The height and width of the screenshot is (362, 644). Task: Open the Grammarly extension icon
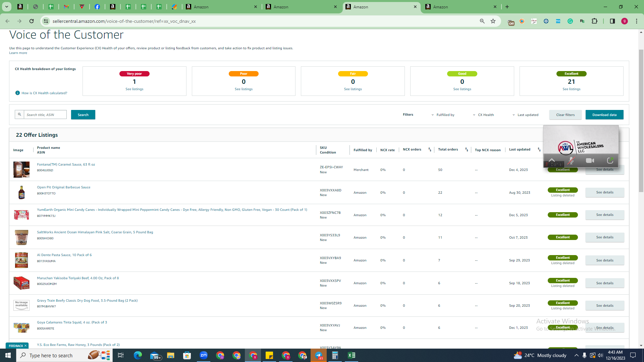pyautogui.click(x=570, y=21)
